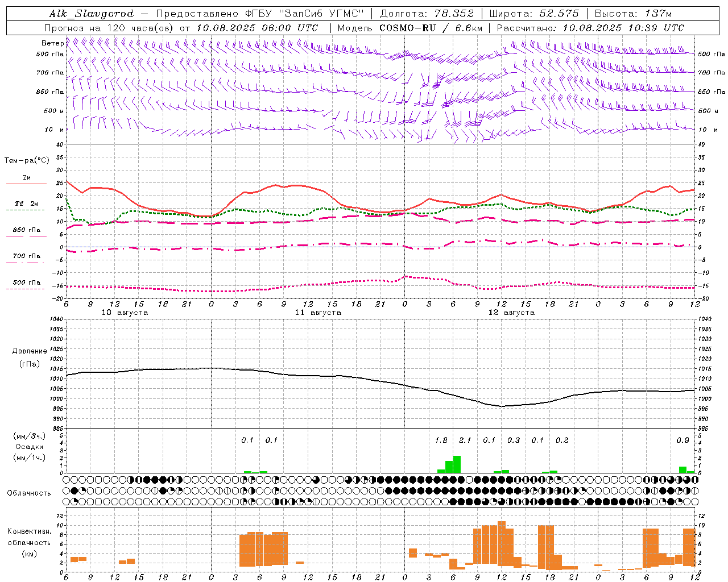Click the 'Предоставлено ФГБУ "ЗапСиб УГМС"' text
728x582 pixels.
tap(259, 14)
